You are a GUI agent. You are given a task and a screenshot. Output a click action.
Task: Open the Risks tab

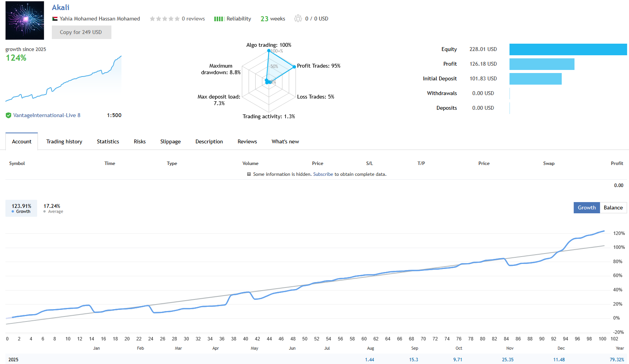(139, 141)
